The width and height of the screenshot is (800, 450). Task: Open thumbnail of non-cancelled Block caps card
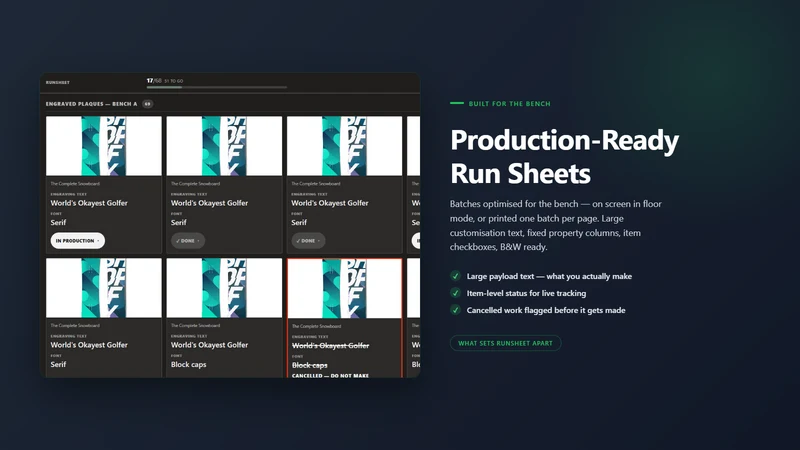[224, 288]
